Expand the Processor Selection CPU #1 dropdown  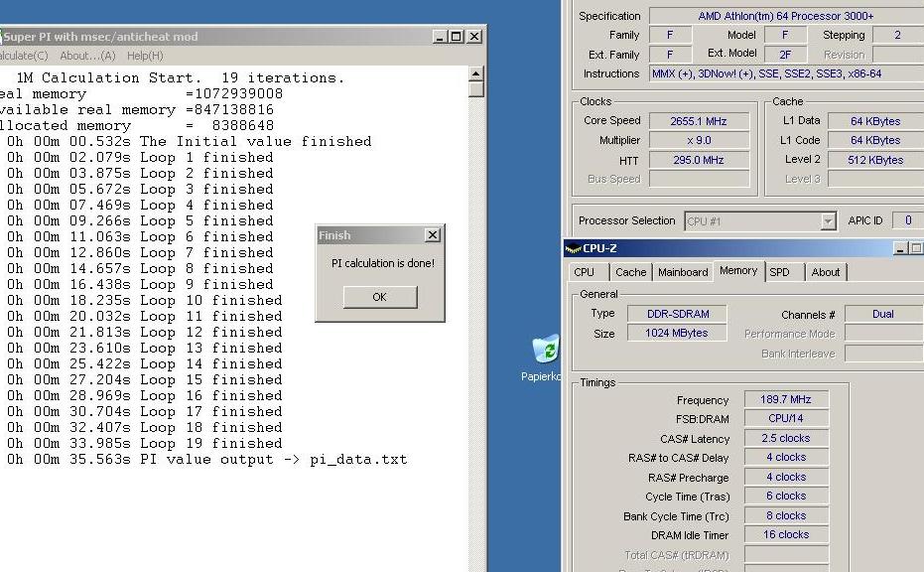[x=828, y=221]
